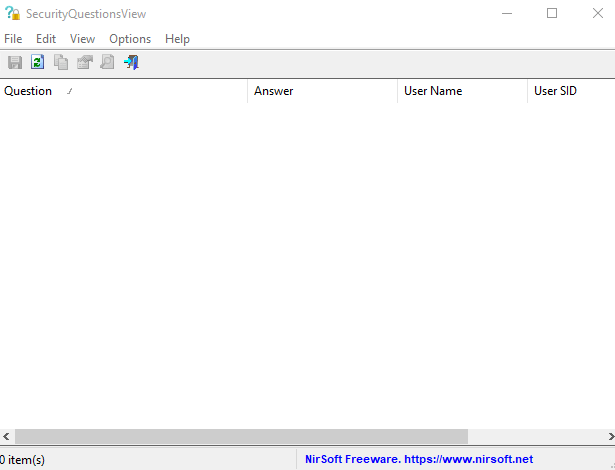This screenshot has height=470, width=615.
Task: Click the horizontal scrollbar right arrow
Action: tap(610, 436)
